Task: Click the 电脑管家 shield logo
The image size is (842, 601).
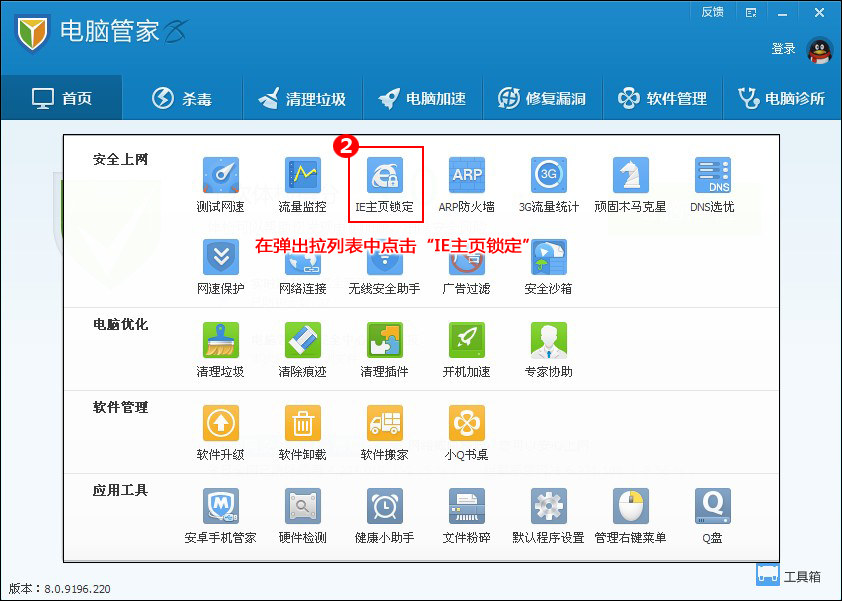Action: (32, 33)
